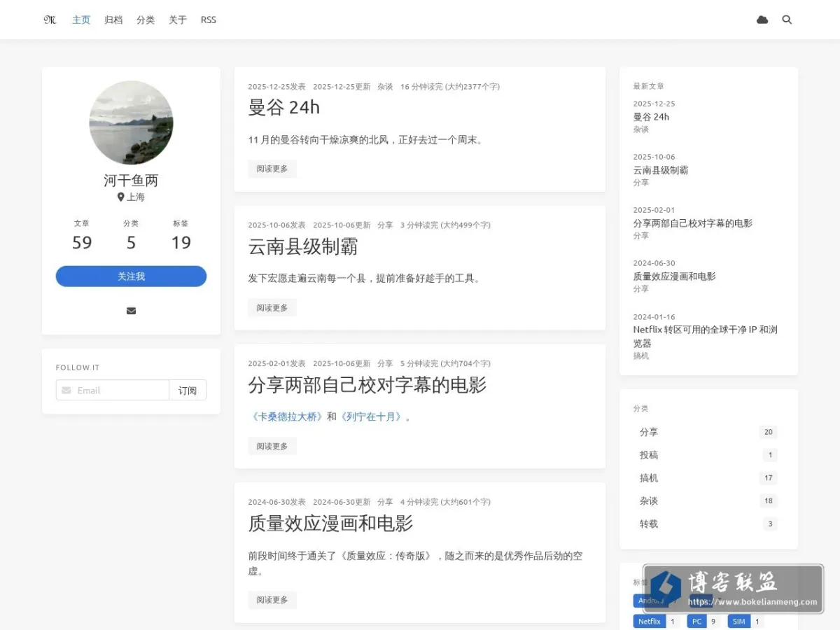Click the SIM tag
The image size is (840, 630).
point(739,621)
